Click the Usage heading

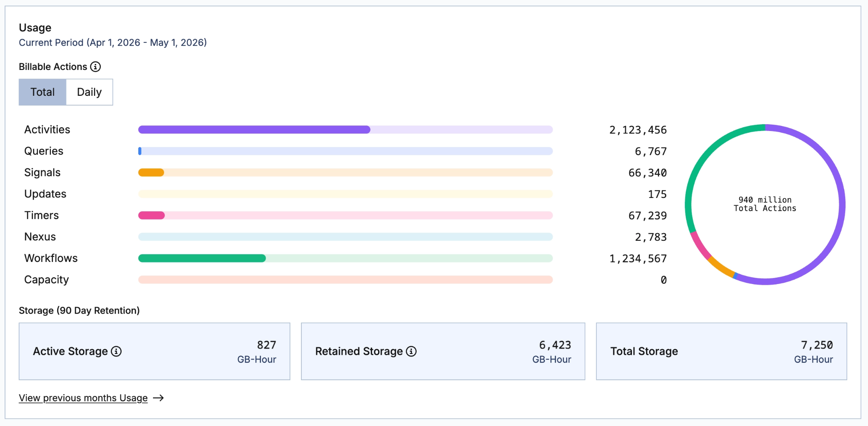(x=35, y=28)
